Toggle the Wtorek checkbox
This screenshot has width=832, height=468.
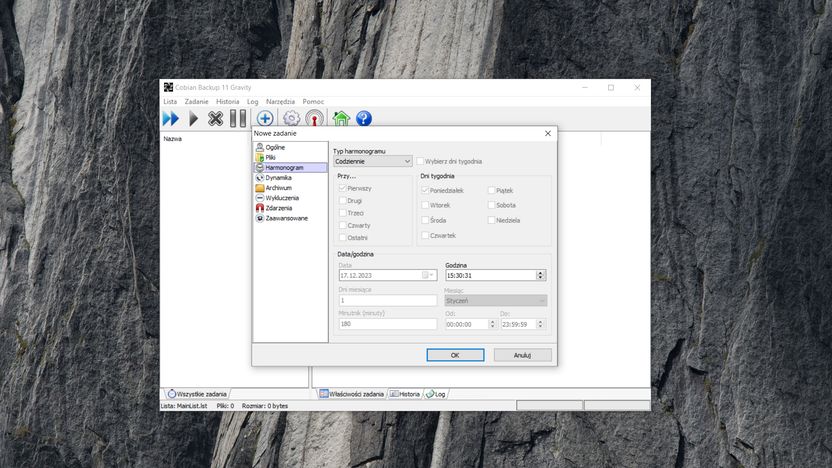pos(425,205)
